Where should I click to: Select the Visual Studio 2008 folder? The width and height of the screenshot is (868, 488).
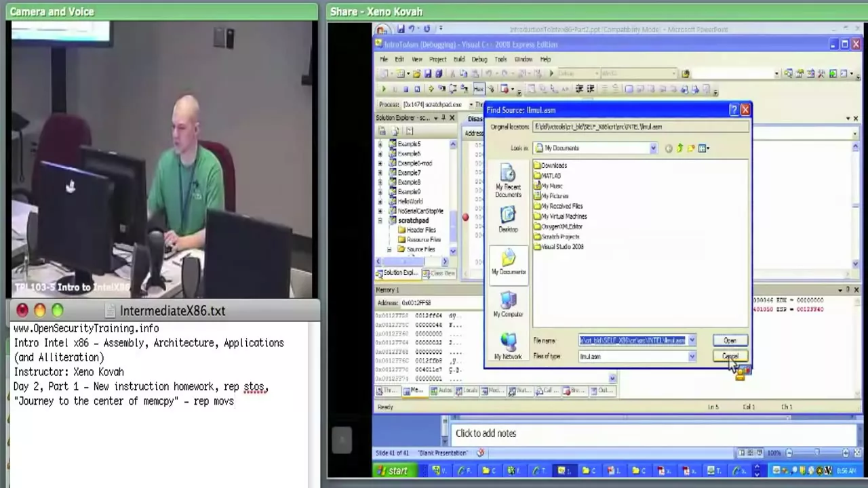tap(559, 247)
